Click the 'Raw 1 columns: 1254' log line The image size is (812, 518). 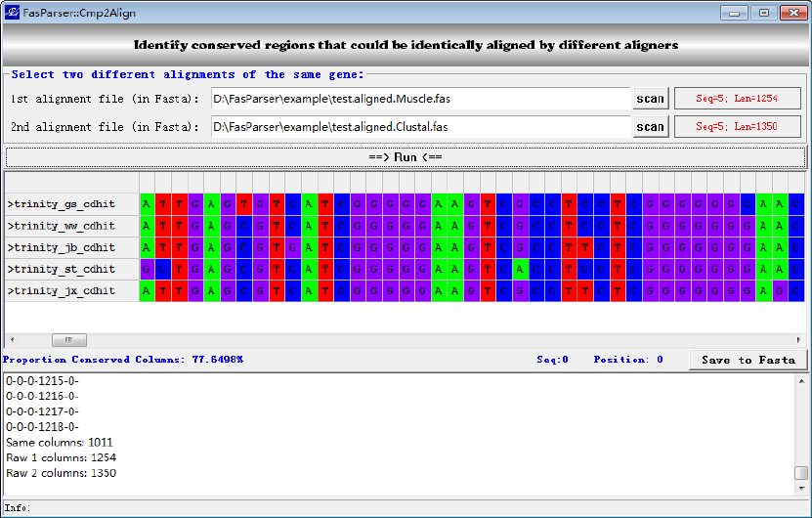[62, 458]
